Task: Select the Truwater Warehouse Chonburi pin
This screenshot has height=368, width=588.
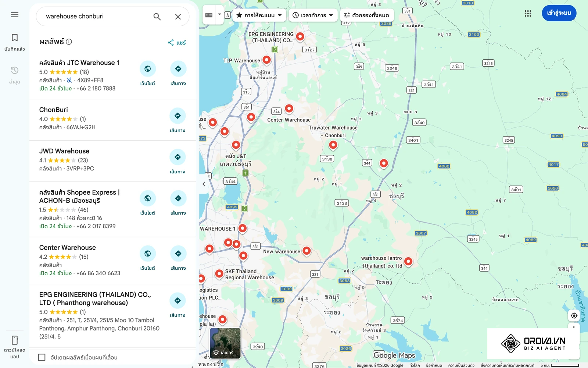Action: pyautogui.click(x=333, y=145)
